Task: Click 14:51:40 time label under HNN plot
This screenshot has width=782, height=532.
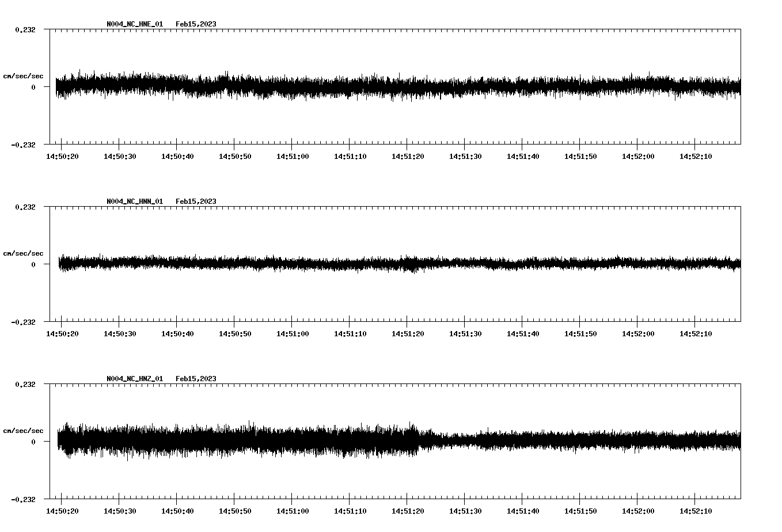Action: (523, 334)
